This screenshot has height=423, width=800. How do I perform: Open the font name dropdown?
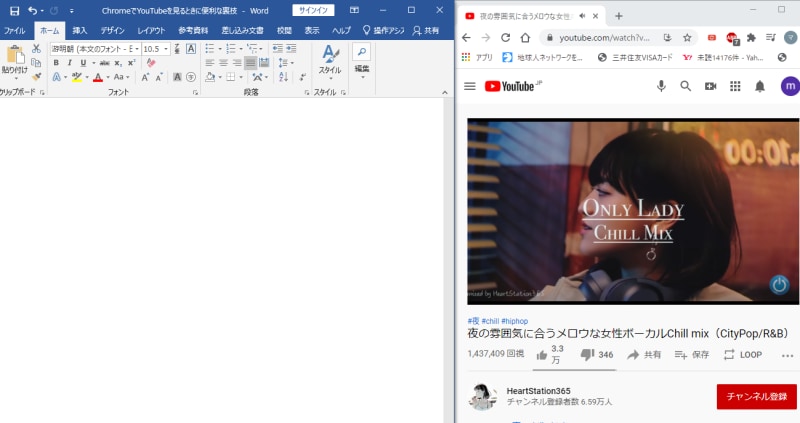click(x=137, y=49)
